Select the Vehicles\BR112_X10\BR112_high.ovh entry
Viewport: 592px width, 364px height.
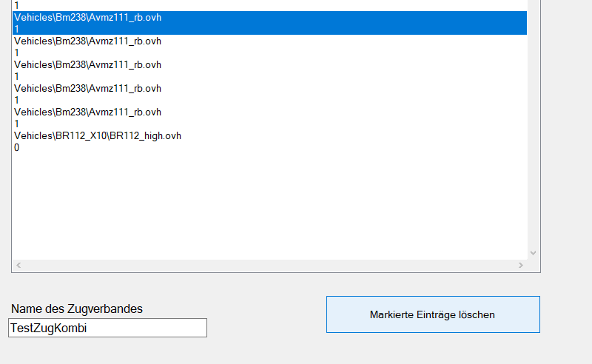tap(98, 135)
